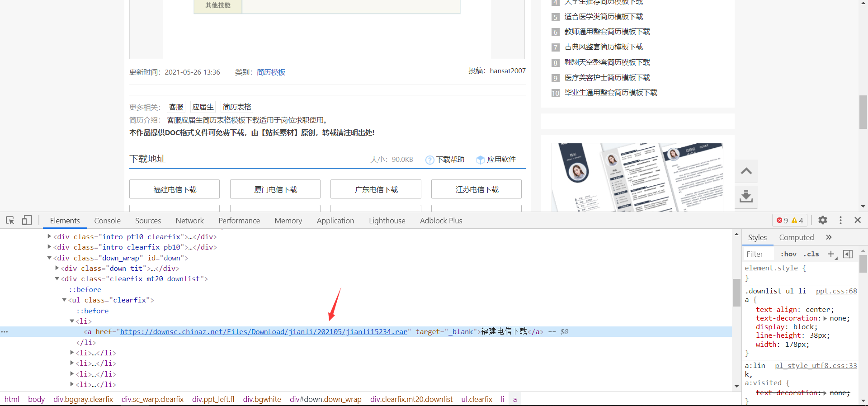Collapse the div#down down_wrap node

[49, 258]
